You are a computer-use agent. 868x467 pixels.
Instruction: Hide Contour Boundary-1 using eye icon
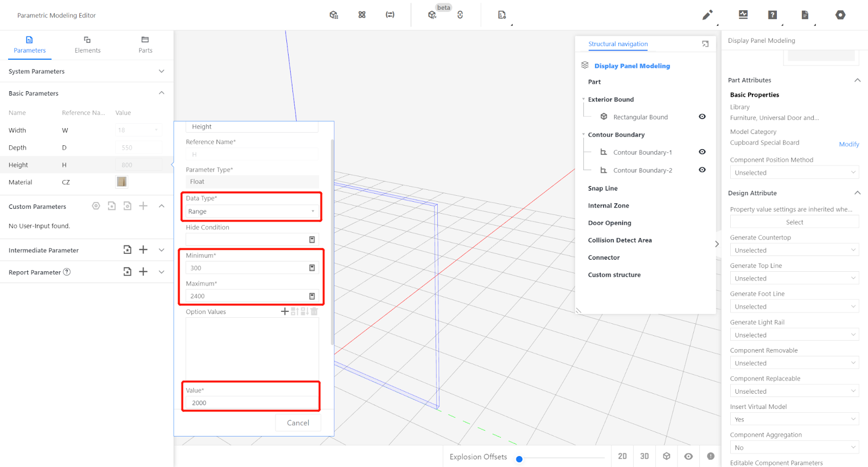pyautogui.click(x=702, y=152)
